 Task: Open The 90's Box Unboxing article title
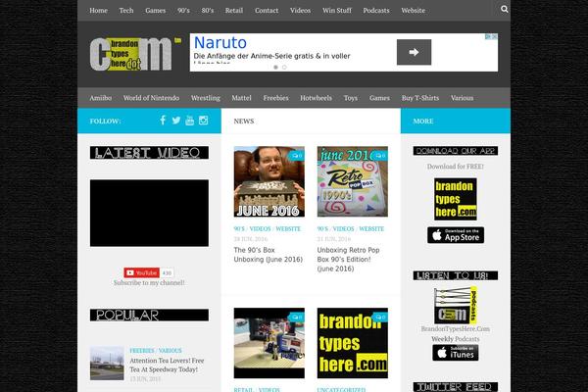269,255
